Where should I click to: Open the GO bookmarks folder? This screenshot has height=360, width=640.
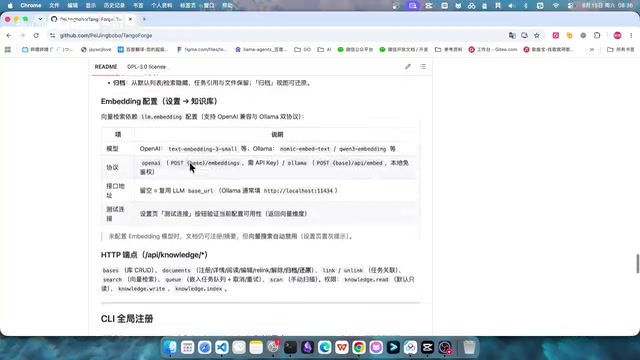(302, 49)
